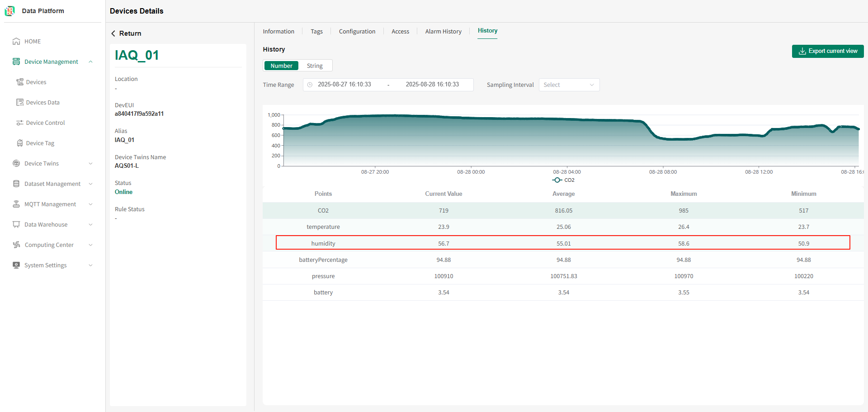Viewport: 868px width, 412px height.
Task: Select the Number data type toggle
Action: 281,66
